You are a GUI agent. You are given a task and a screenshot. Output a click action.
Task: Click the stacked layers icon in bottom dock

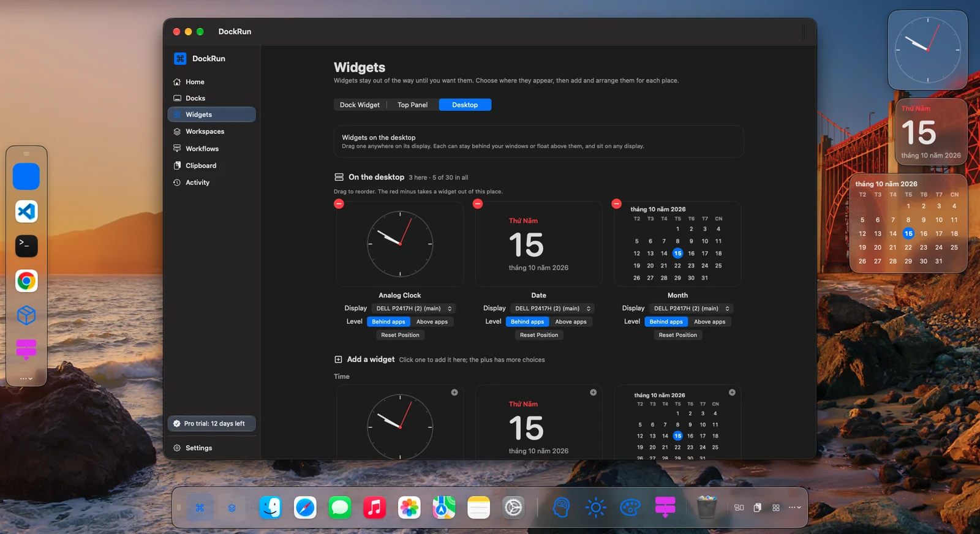(x=232, y=508)
